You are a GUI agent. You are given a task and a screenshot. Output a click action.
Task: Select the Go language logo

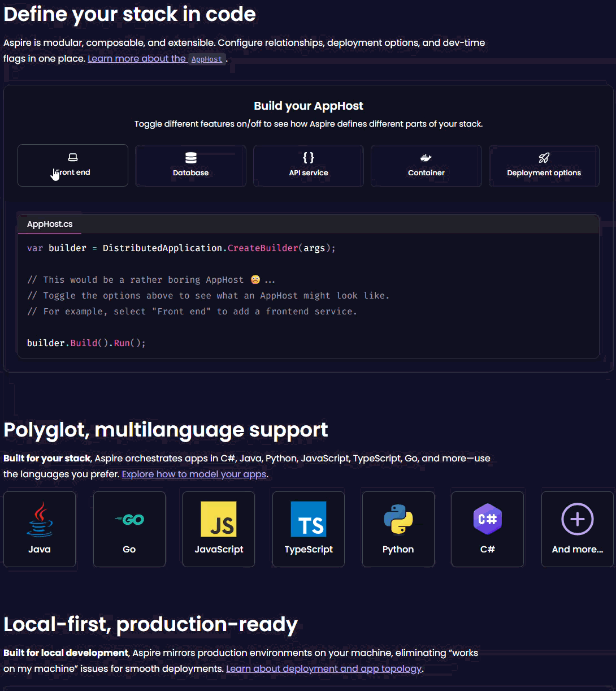129,519
